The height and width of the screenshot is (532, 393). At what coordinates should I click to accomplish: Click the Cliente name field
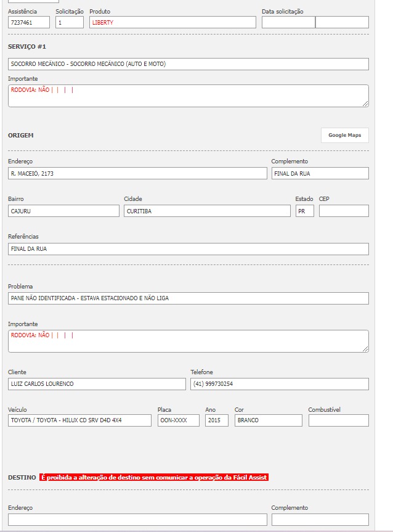click(97, 384)
